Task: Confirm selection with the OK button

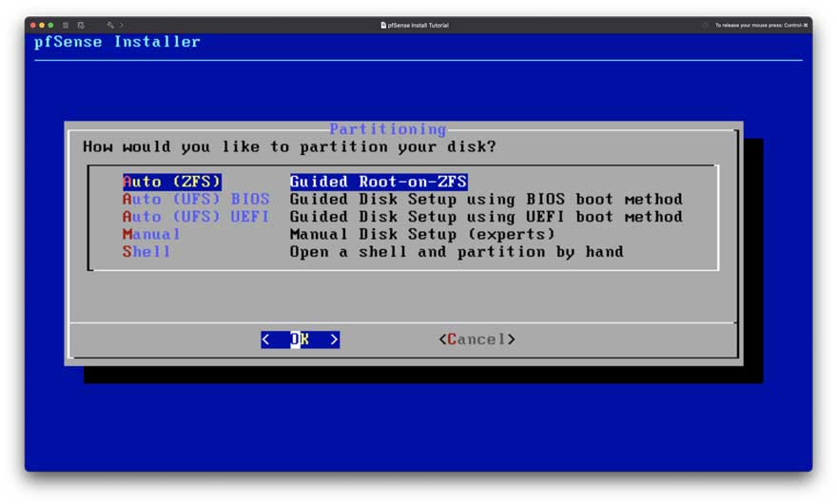Action: pos(300,339)
